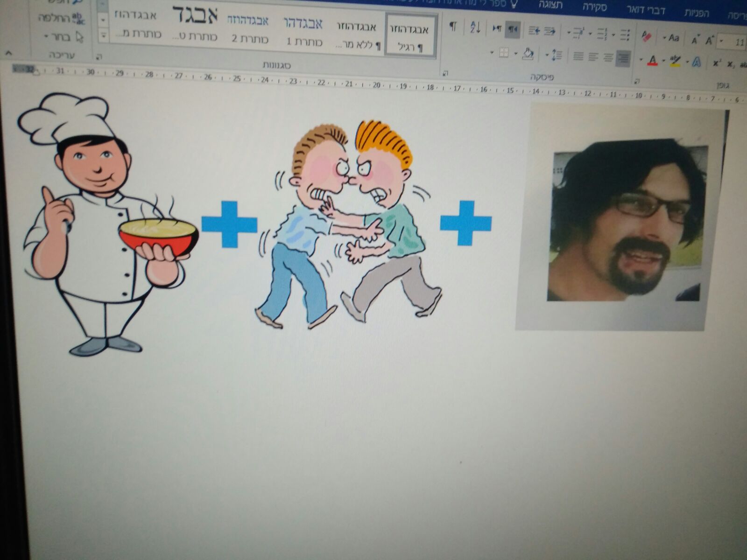Click the borders icon

click(x=504, y=52)
